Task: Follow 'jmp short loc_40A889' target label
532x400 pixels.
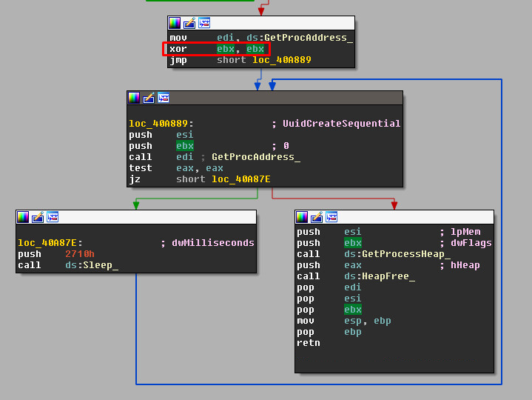Action: (x=282, y=60)
